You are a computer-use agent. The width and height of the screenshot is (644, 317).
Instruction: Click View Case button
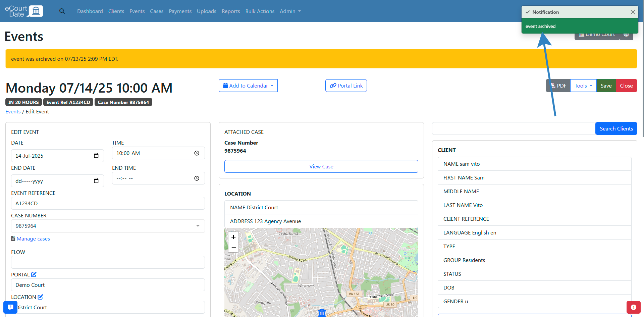click(321, 166)
